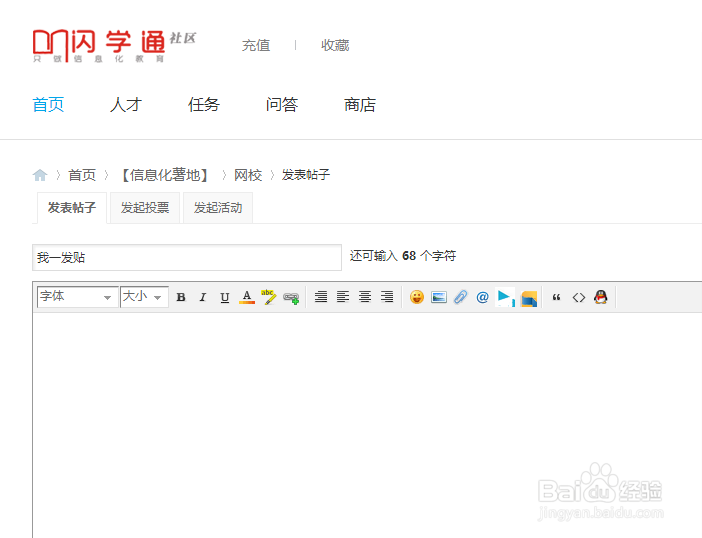
Task: Click 首页 in the breadcrumb
Action: [82, 175]
